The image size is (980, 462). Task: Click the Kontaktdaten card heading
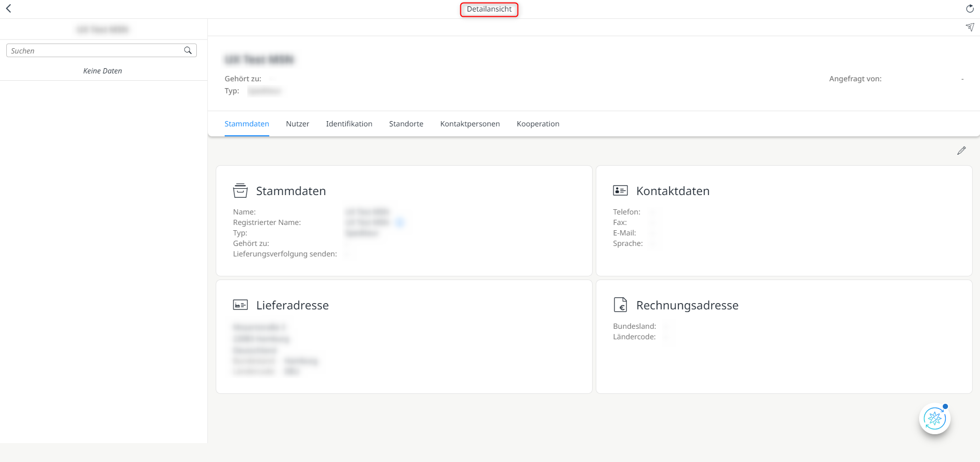point(673,191)
